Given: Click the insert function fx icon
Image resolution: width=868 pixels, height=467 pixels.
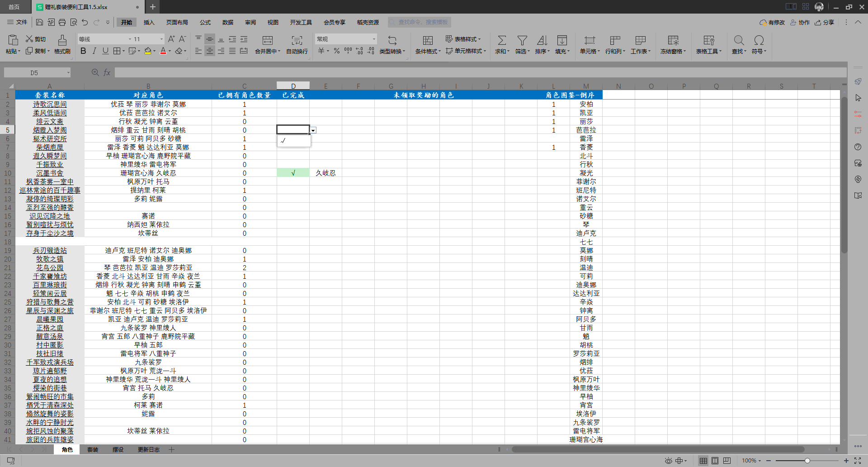Looking at the screenshot, I should tap(107, 72).
